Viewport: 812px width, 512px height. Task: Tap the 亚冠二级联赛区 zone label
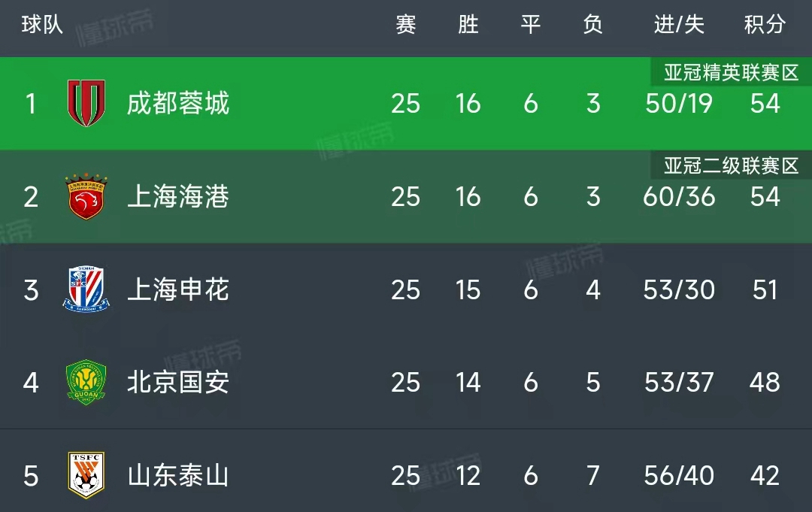tap(731, 165)
